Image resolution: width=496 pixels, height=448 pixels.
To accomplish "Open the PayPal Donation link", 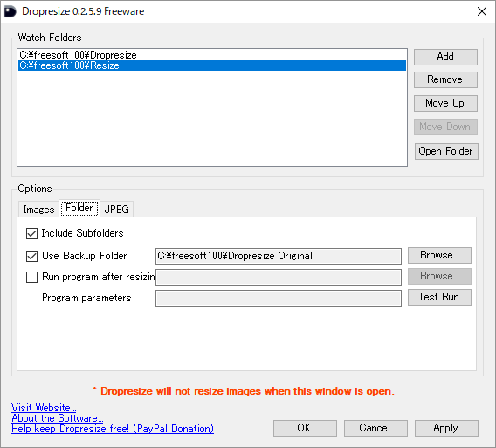I will pyautogui.click(x=113, y=429).
